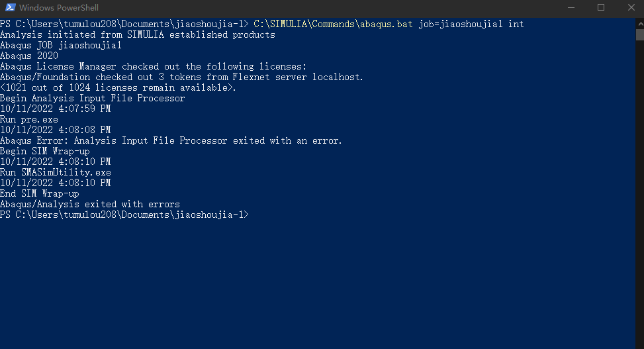Click the 'Abaqus JOB jiaoshoujia1' line
The height and width of the screenshot is (349, 644).
pos(61,45)
